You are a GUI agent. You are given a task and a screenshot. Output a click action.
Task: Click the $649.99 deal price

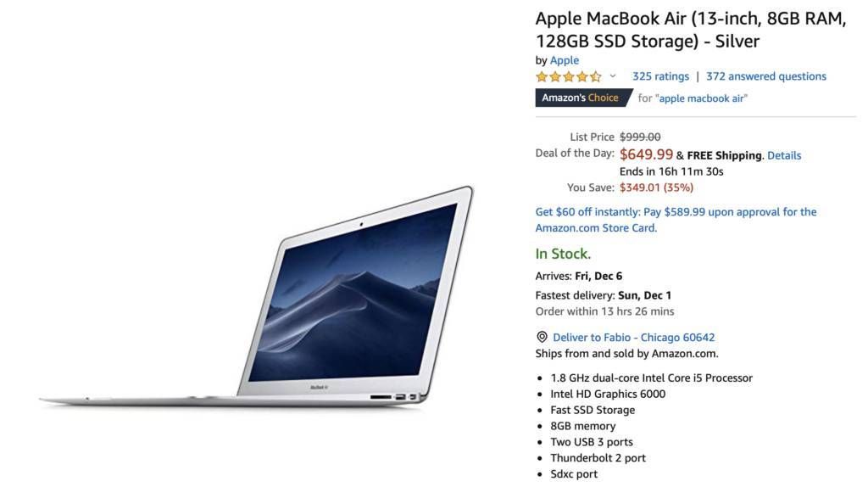tap(646, 154)
